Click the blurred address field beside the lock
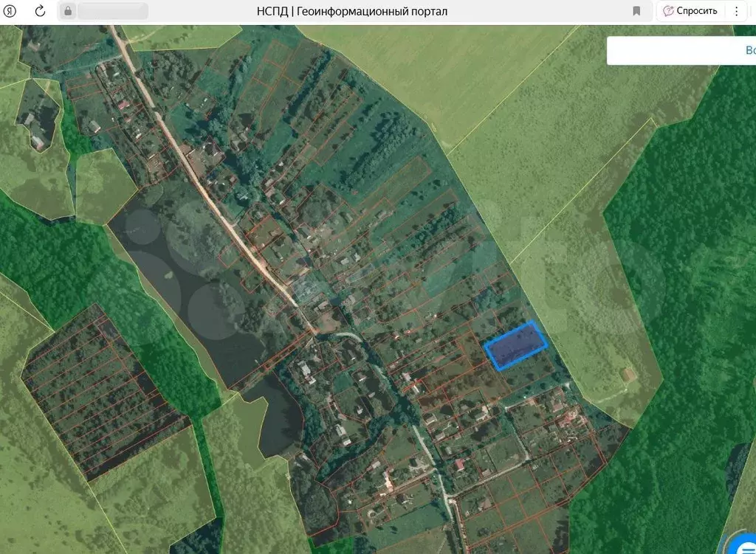The width and height of the screenshot is (756, 554). pos(113,11)
